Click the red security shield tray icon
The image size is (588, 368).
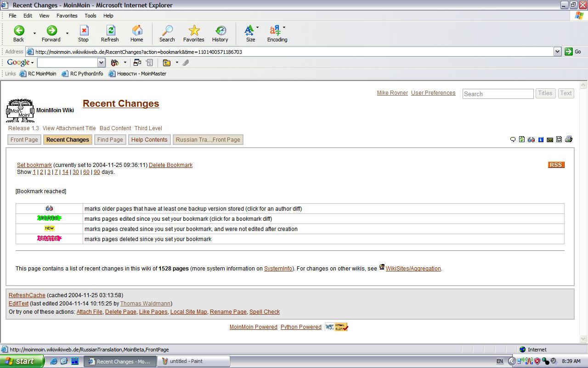pos(537,361)
